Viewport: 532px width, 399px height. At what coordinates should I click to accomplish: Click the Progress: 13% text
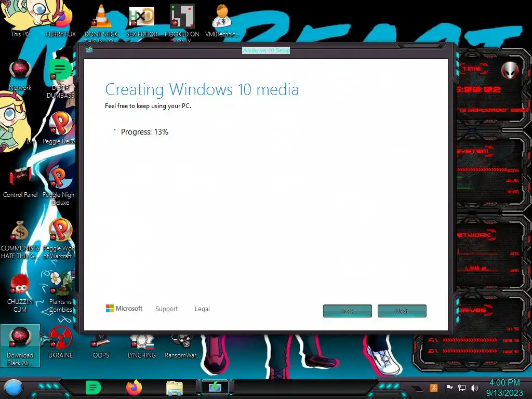(x=144, y=131)
